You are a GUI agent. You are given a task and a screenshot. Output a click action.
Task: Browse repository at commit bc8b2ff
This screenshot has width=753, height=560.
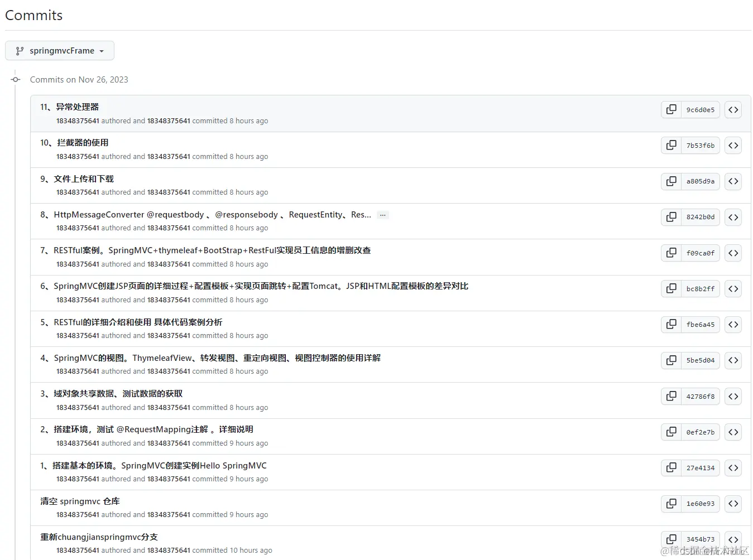pos(733,289)
